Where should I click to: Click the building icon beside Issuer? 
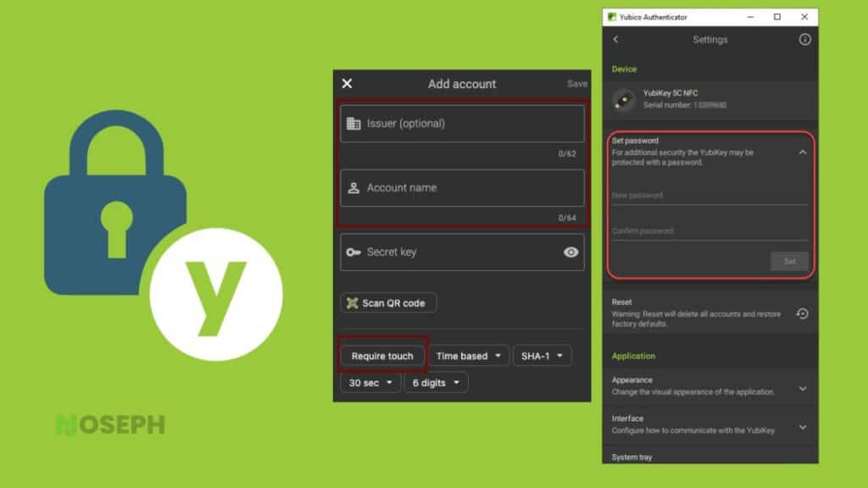coord(353,124)
